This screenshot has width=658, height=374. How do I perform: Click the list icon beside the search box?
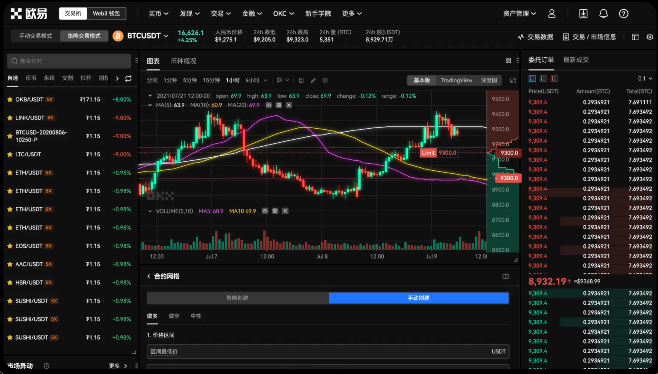[136, 61]
